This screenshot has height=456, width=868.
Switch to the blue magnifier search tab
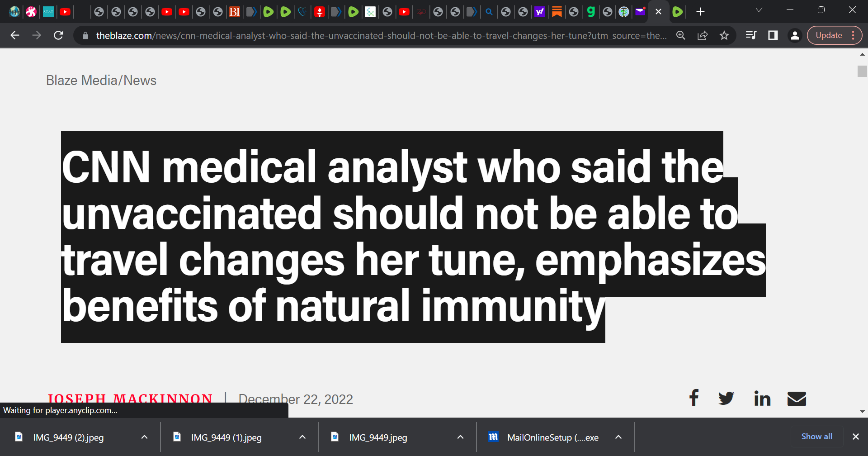point(489,12)
